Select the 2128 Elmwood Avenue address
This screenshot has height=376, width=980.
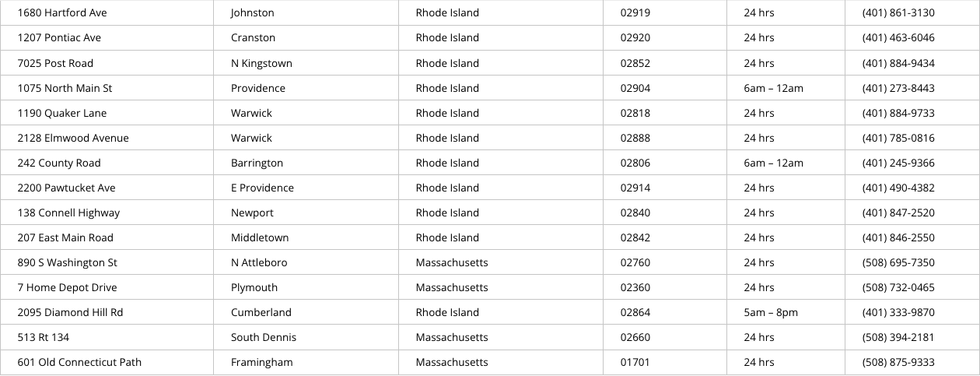coord(73,138)
